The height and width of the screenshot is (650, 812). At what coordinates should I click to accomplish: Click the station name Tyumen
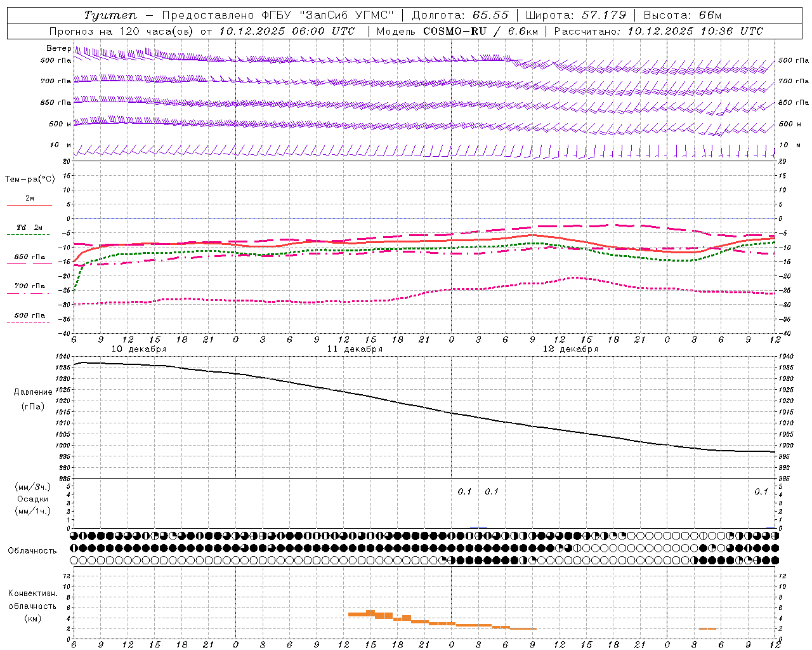coord(110,15)
